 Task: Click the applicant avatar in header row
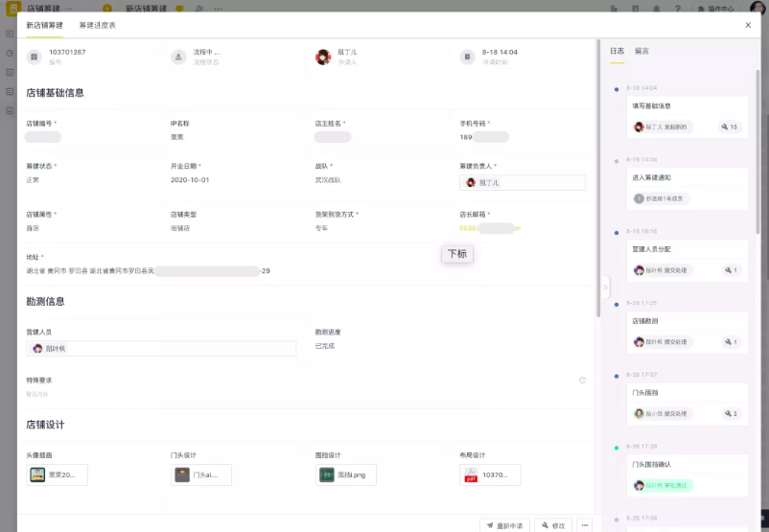tap(323, 57)
